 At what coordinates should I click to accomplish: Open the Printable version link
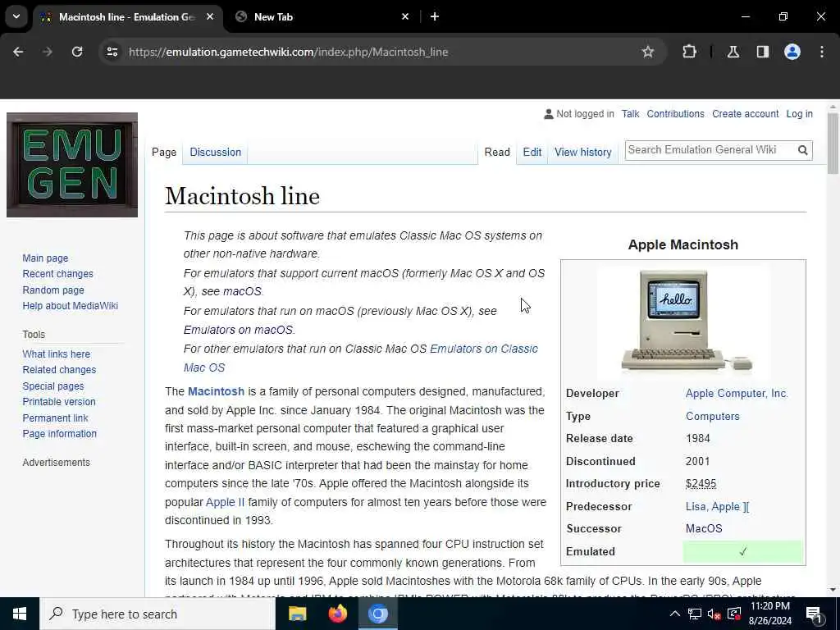[59, 402]
